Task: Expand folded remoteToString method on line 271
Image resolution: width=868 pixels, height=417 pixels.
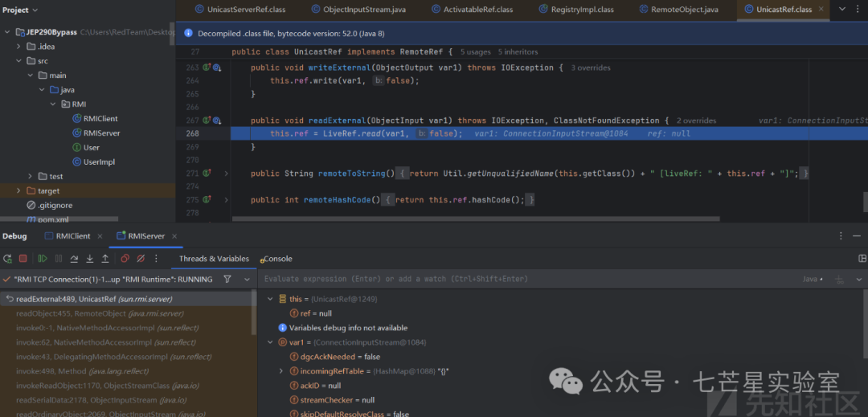Action: pos(226,173)
